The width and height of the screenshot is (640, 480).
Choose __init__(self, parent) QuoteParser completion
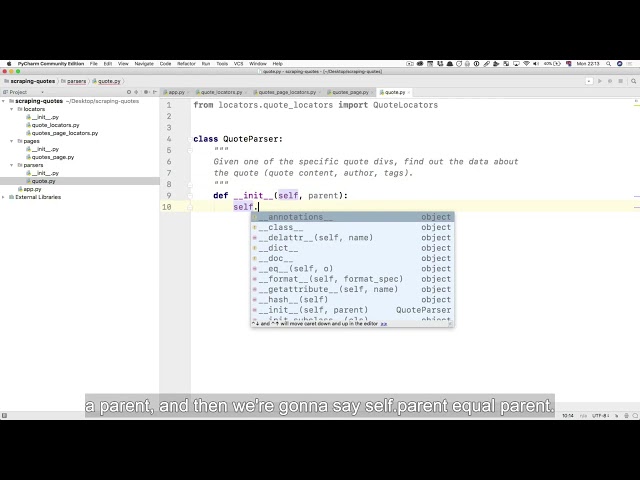pos(352,310)
